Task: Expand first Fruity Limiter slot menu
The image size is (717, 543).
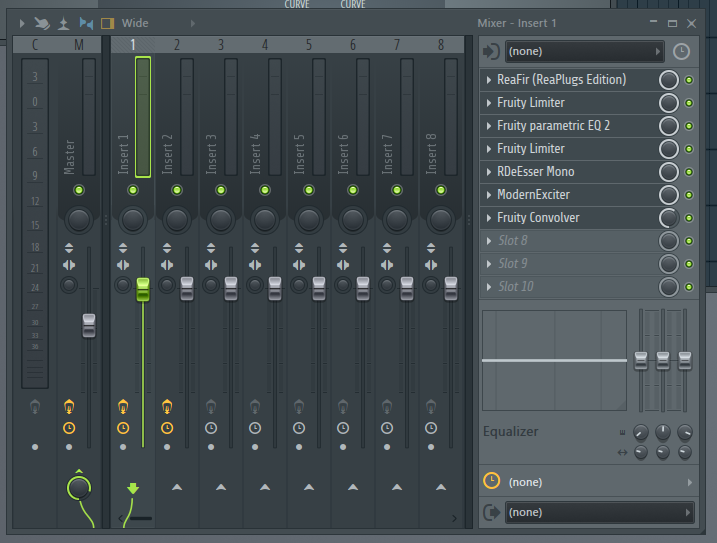Action: 489,103
